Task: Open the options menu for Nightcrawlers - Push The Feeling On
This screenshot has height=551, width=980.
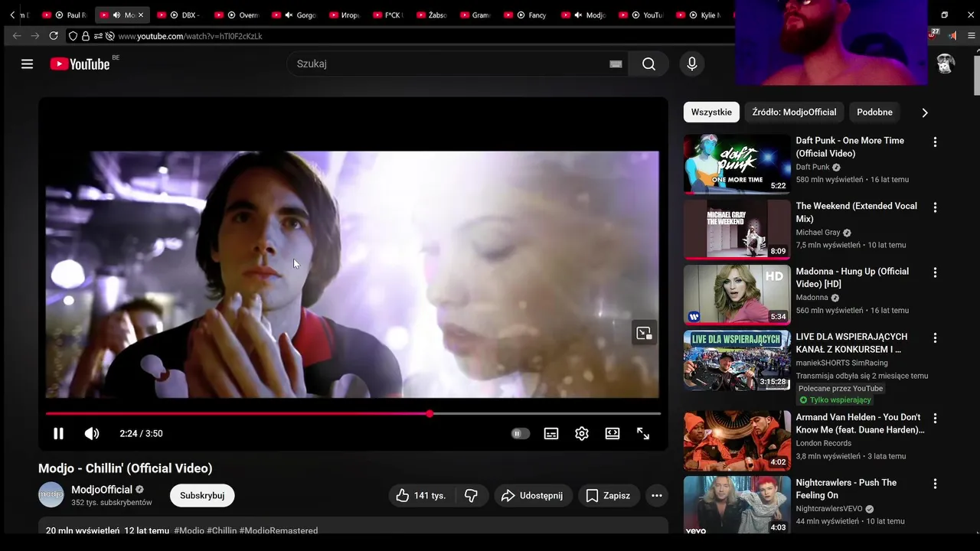Action: coord(935,484)
